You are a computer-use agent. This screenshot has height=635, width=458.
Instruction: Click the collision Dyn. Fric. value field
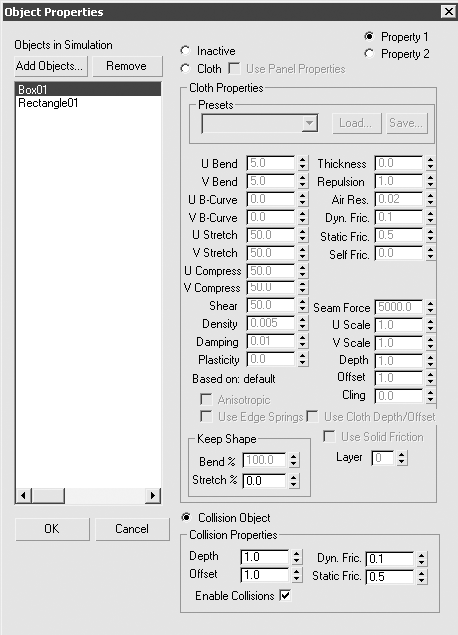point(390,558)
